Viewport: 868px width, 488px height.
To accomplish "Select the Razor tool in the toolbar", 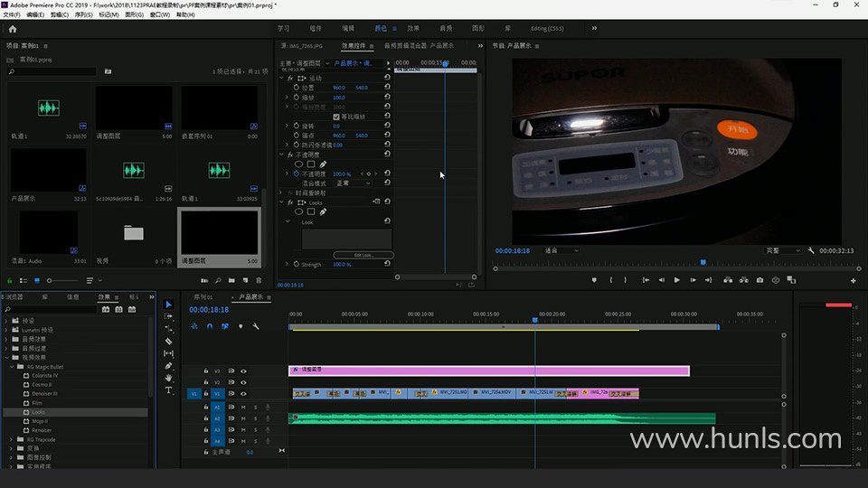I will point(168,342).
